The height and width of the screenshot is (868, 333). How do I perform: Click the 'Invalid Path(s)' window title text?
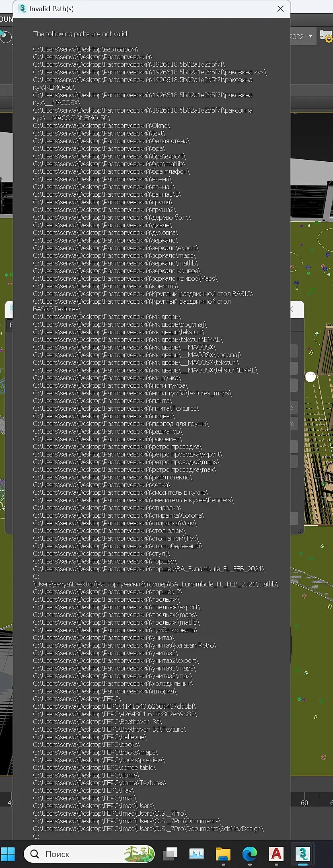tap(51, 9)
